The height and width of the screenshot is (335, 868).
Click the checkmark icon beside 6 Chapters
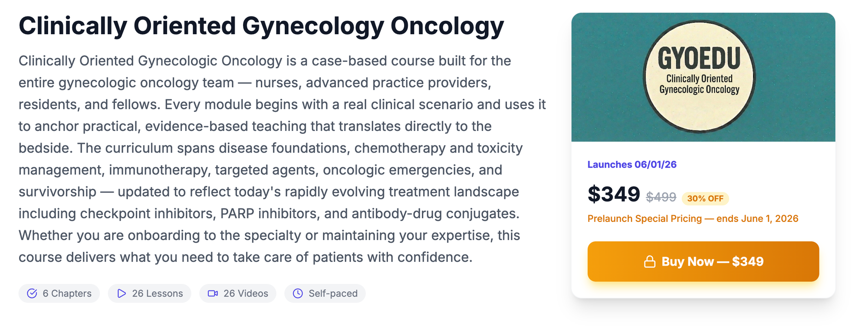click(32, 293)
